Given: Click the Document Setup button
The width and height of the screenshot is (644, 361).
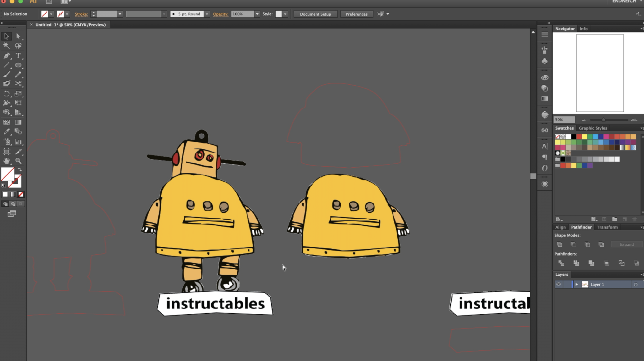Looking at the screenshot, I should (x=315, y=14).
